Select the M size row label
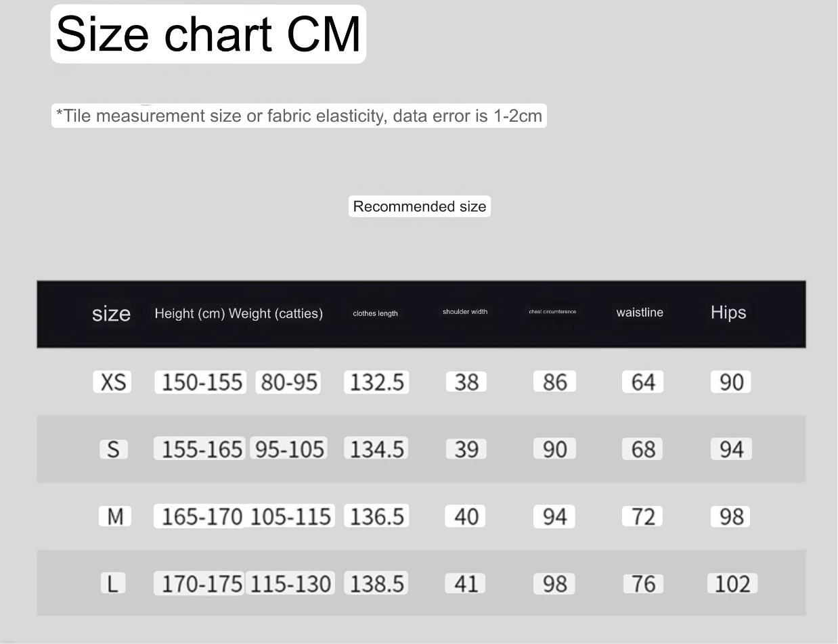The width and height of the screenshot is (838, 644). point(114,517)
